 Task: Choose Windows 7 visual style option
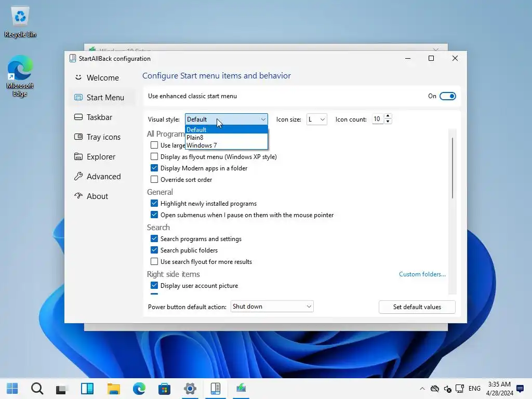pos(227,145)
